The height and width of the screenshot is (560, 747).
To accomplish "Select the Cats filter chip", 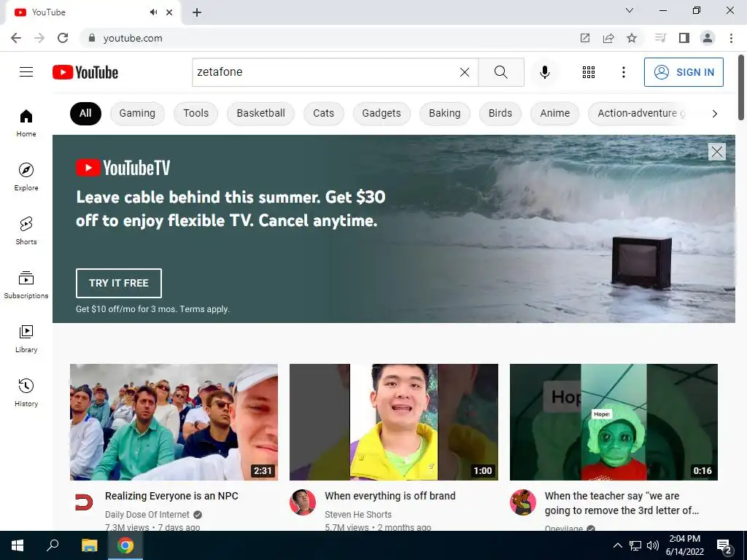I will 323,113.
